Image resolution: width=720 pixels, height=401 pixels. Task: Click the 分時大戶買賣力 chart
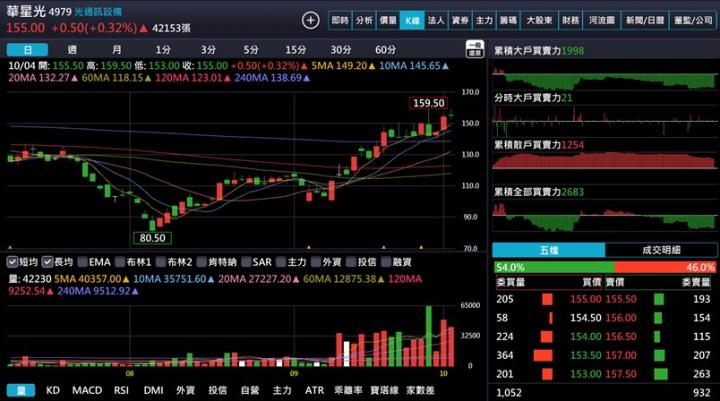click(x=604, y=120)
